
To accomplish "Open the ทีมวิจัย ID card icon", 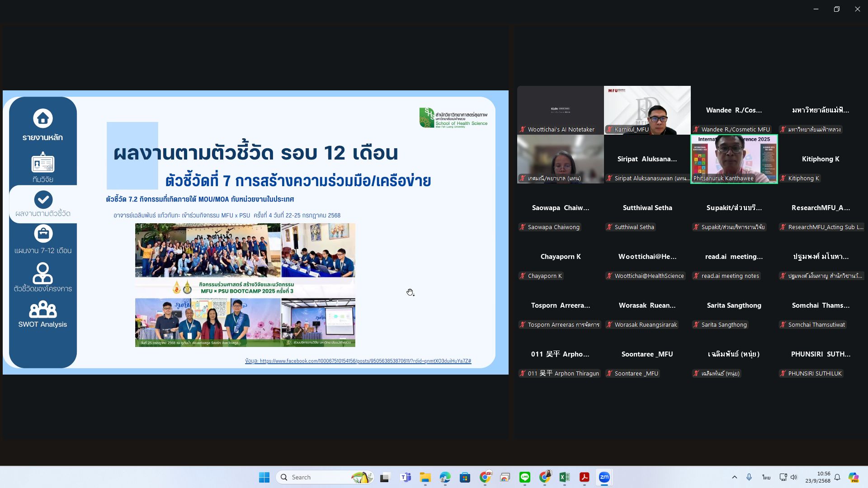I will [43, 163].
